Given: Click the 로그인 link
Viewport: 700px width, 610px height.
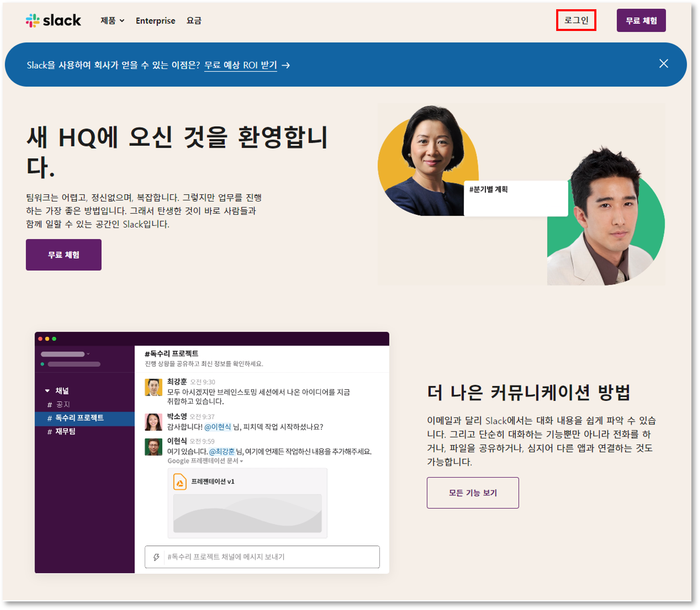Looking at the screenshot, I should pos(576,21).
